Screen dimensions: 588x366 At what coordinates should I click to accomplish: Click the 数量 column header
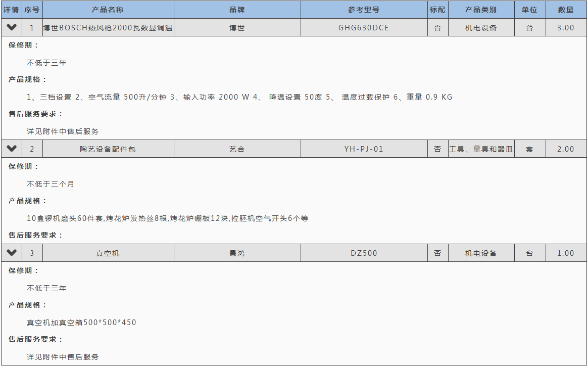pyautogui.click(x=566, y=10)
